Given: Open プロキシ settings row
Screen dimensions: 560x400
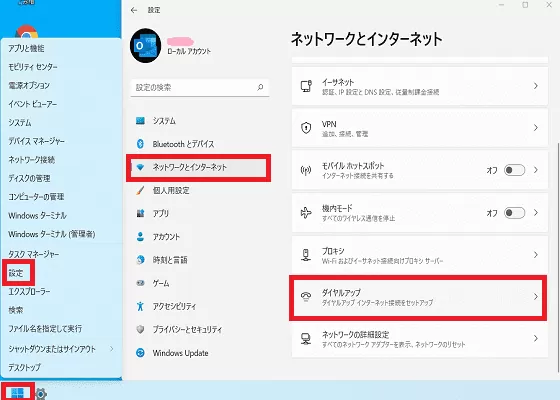Looking at the screenshot, I should point(420,255).
